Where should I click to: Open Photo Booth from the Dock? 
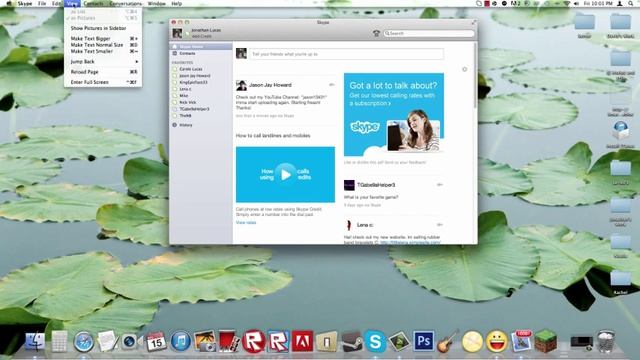coord(229,342)
